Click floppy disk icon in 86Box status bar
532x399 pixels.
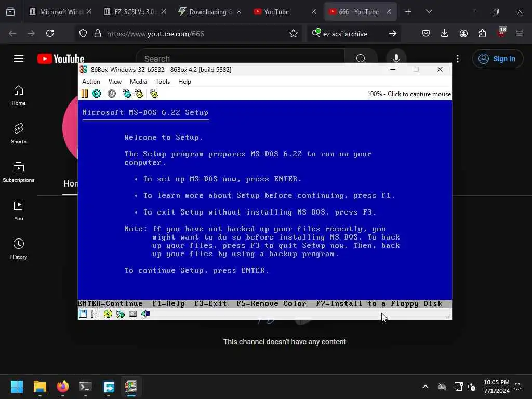(83, 314)
